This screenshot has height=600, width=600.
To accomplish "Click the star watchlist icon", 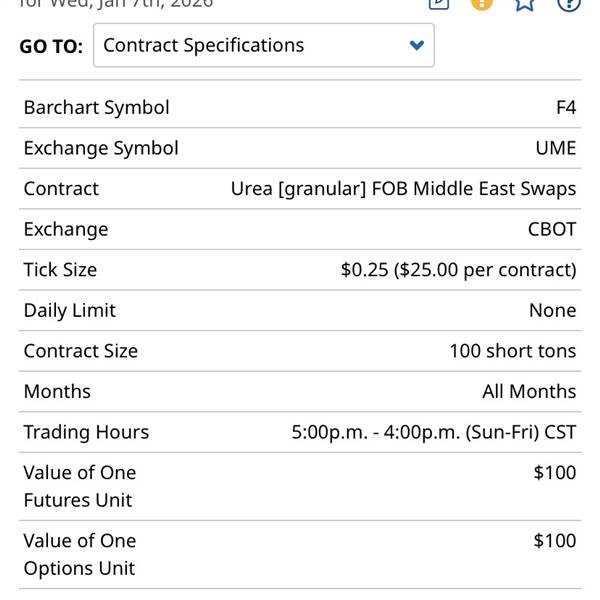I will 525,3.
